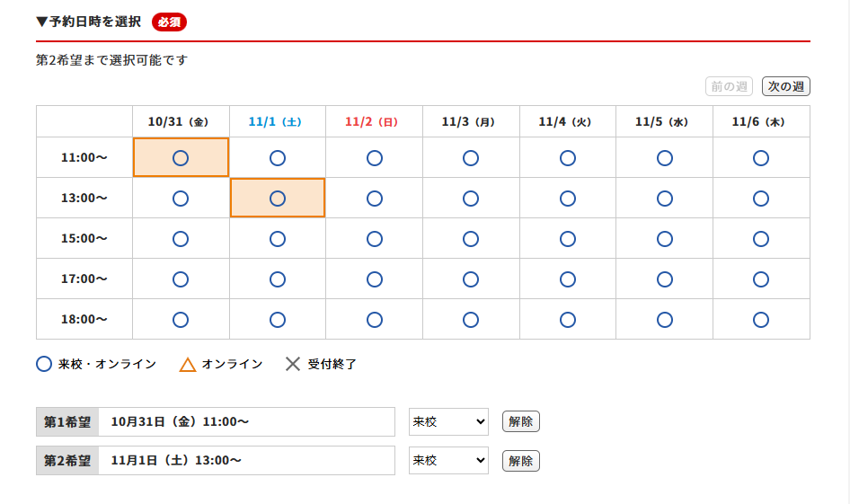Clear 第2希望 with the 解除 button
Image resolution: width=850 pixels, height=504 pixels.
[x=520, y=461]
